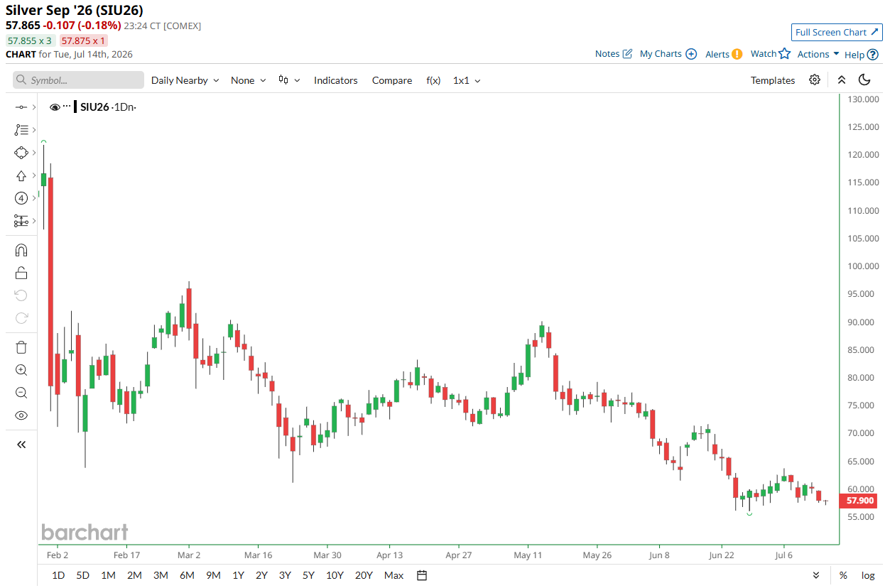Screen dimensions: 890x588
Task: Select 20Y time range
Action: [x=364, y=575]
